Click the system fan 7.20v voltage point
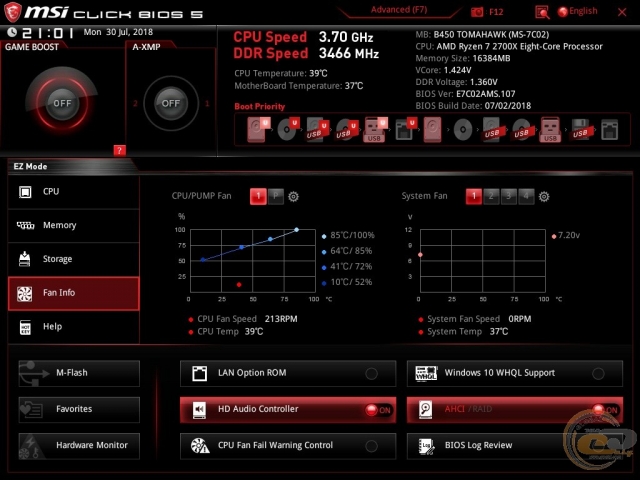 tap(420, 255)
